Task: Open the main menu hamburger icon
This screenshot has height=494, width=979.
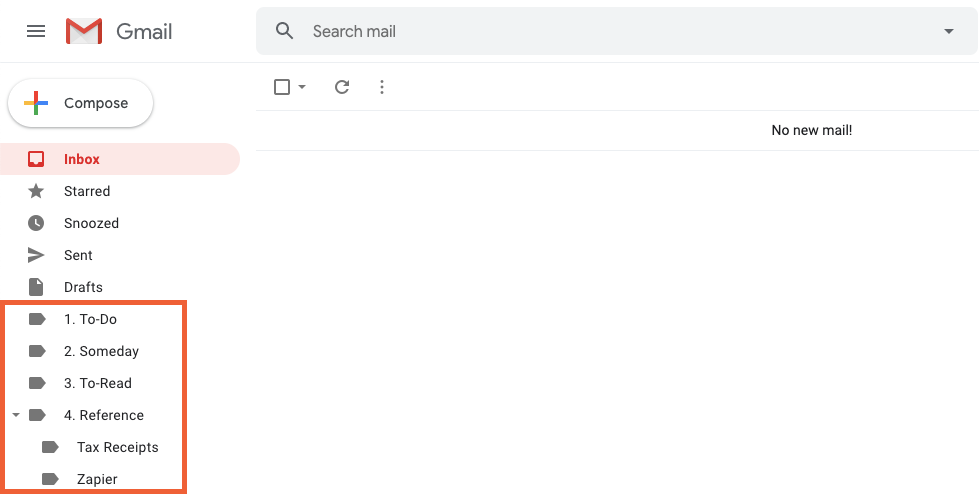Action: 36,31
